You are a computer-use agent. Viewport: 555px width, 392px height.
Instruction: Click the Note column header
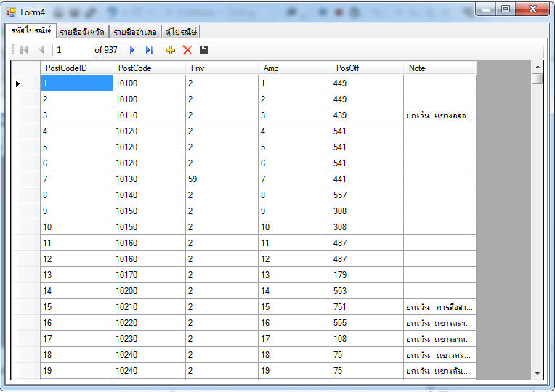point(439,68)
